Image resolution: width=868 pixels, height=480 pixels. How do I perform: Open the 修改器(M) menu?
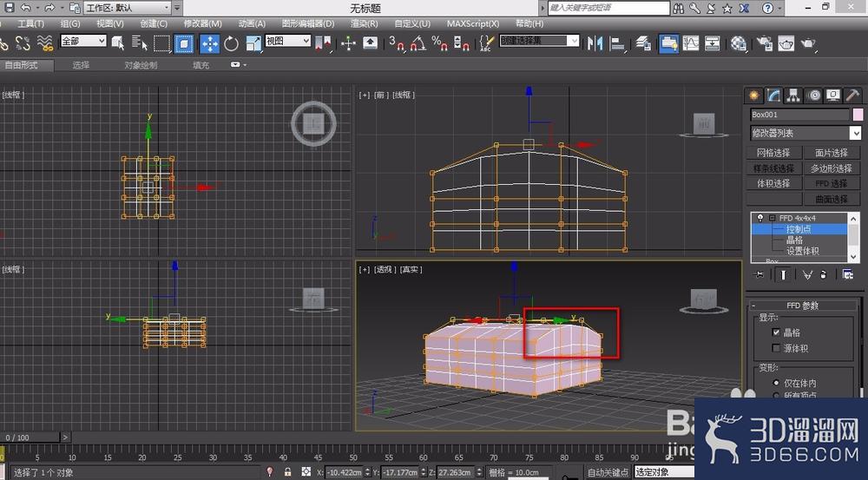coord(202,23)
